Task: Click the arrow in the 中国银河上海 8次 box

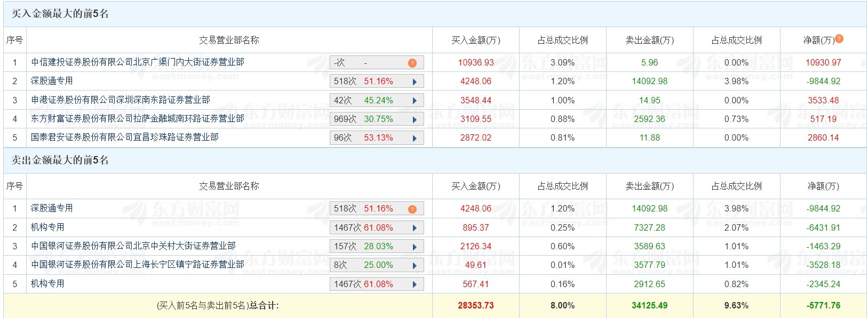Action: coord(415,265)
